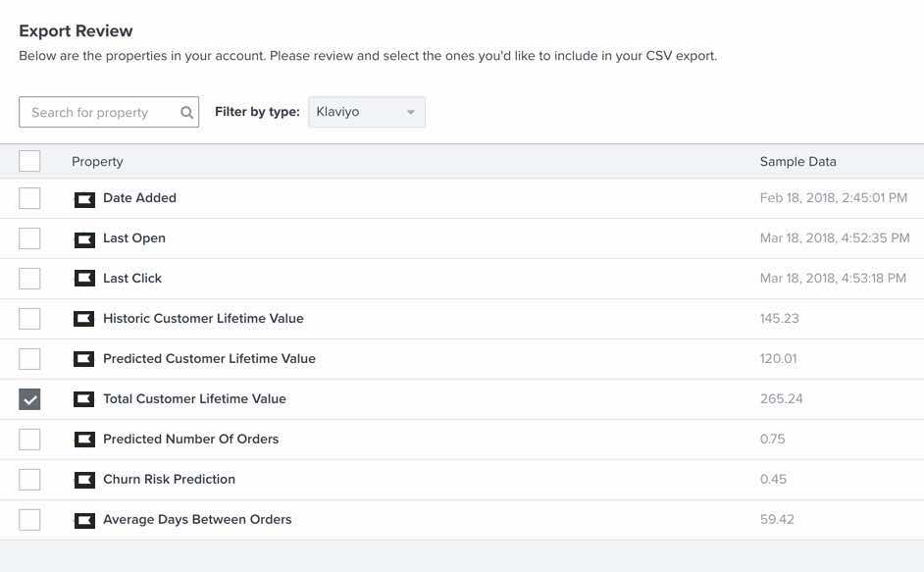
Task: Click the icon beside Predicted Customer Lifetime Value
Action: click(84, 358)
